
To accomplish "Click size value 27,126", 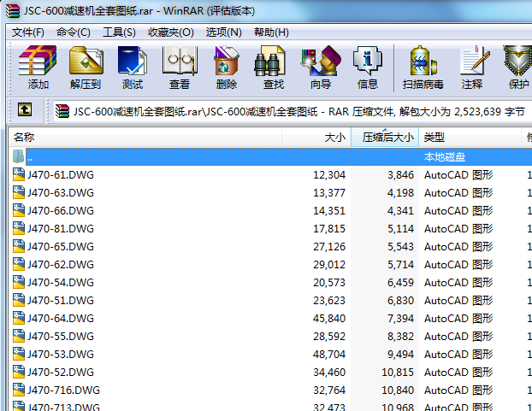I will coord(329,247).
